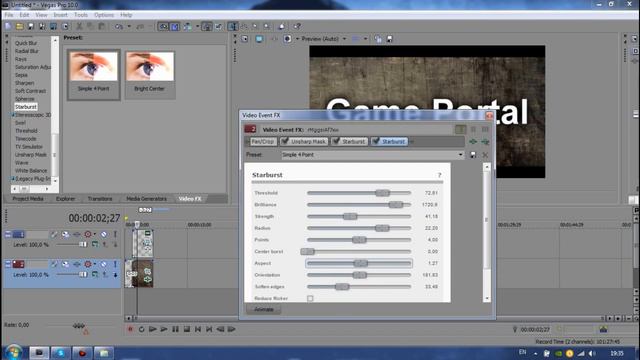Click Track FX icon on track 1
This screenshot has height=360, width=640.
tap(77, 234)
